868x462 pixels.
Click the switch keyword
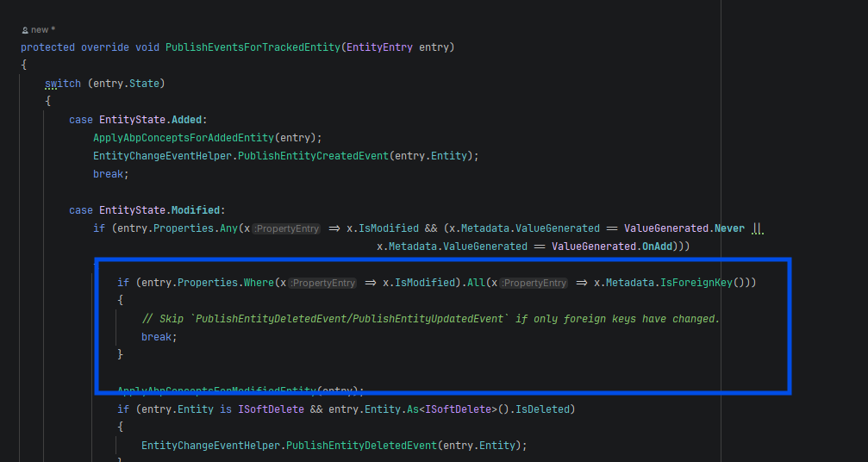click(63, 83)
